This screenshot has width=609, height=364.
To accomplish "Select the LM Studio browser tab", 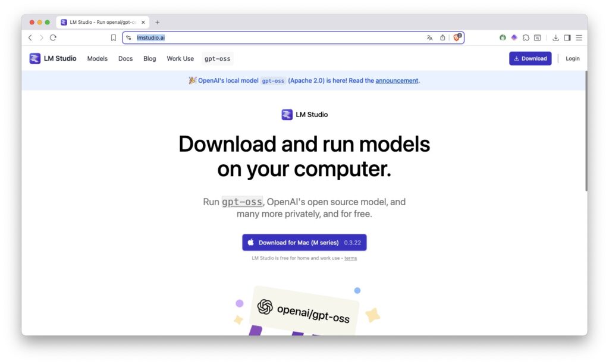I will [x=102, y=22].
